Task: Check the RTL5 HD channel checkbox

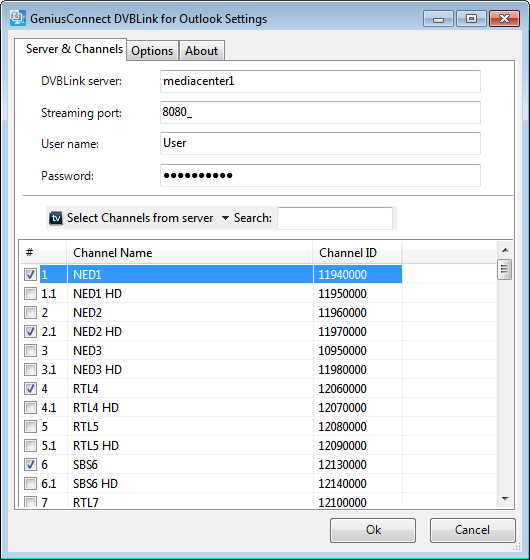Action: coord(30,445)
